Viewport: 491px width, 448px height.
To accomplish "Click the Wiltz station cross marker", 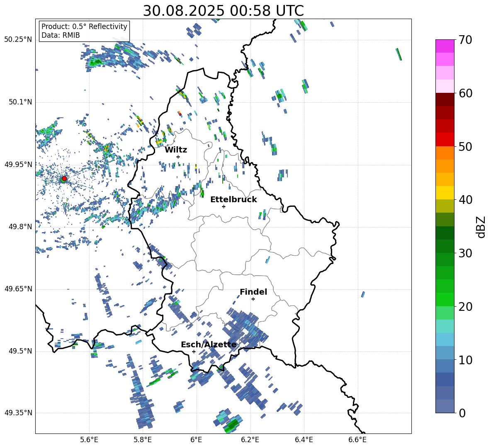I will 178,157.
